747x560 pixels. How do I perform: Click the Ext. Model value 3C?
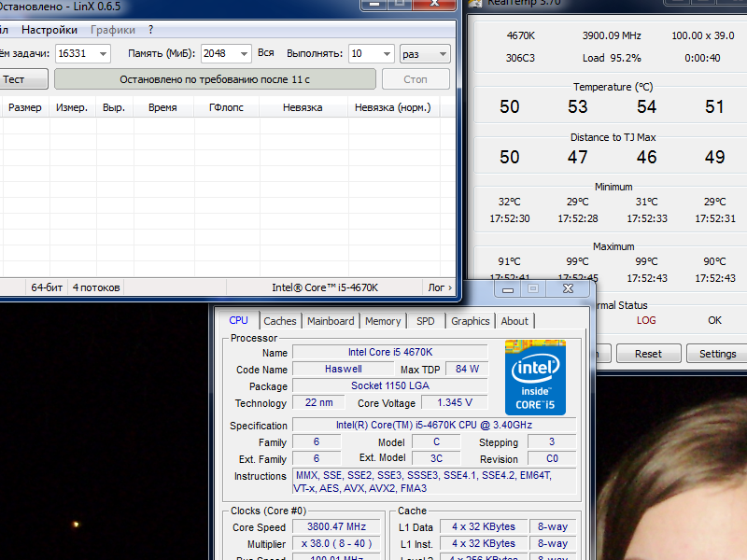436,458
